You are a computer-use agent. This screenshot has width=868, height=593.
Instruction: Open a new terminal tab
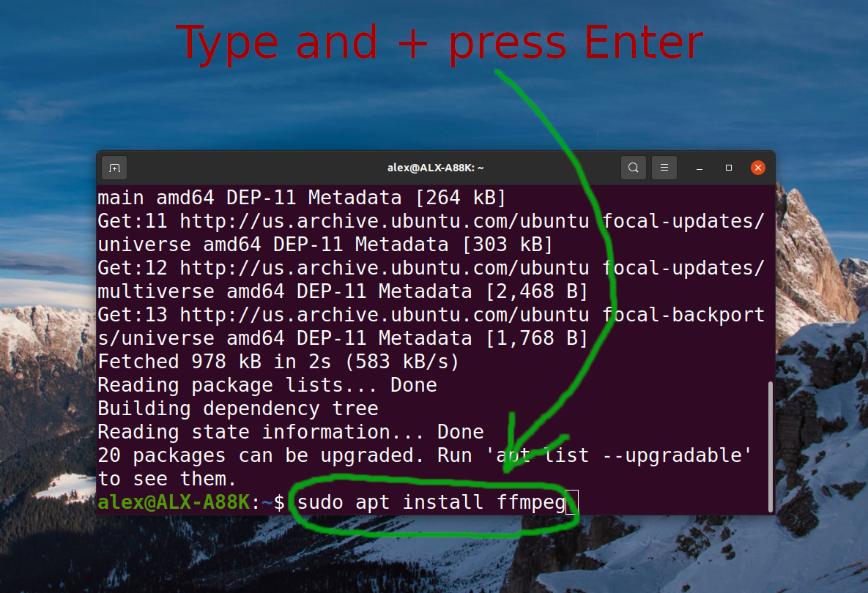tap(114, 168)
